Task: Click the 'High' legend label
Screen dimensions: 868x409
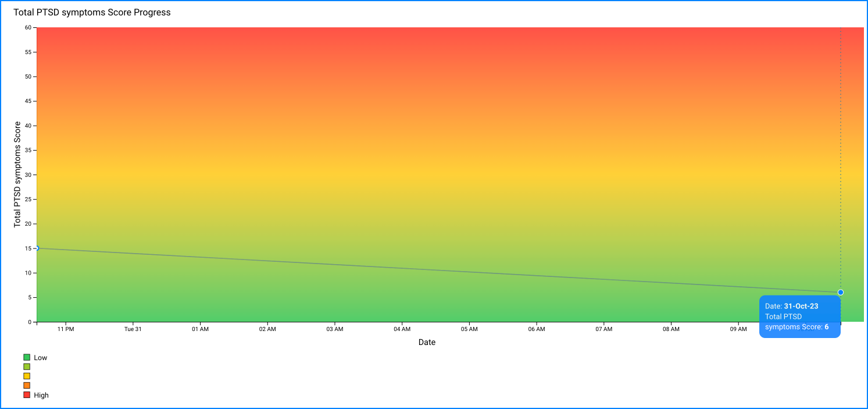Action: pos(41,395)
